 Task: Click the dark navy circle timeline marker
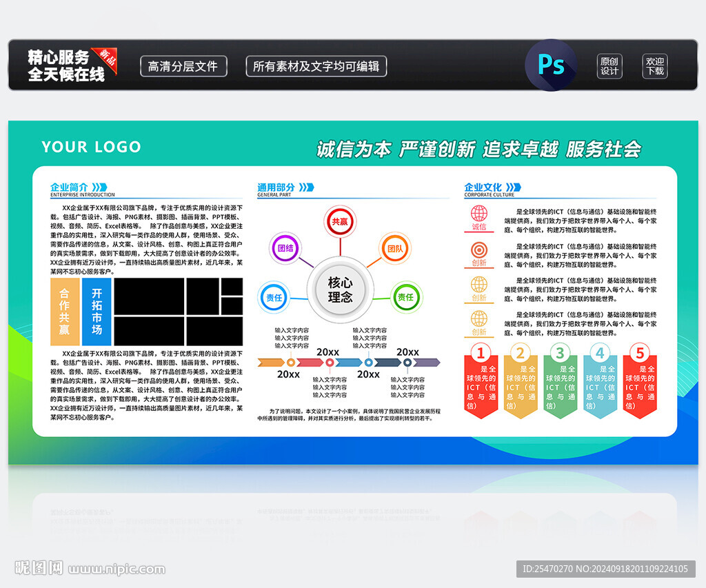click(407, 363)
